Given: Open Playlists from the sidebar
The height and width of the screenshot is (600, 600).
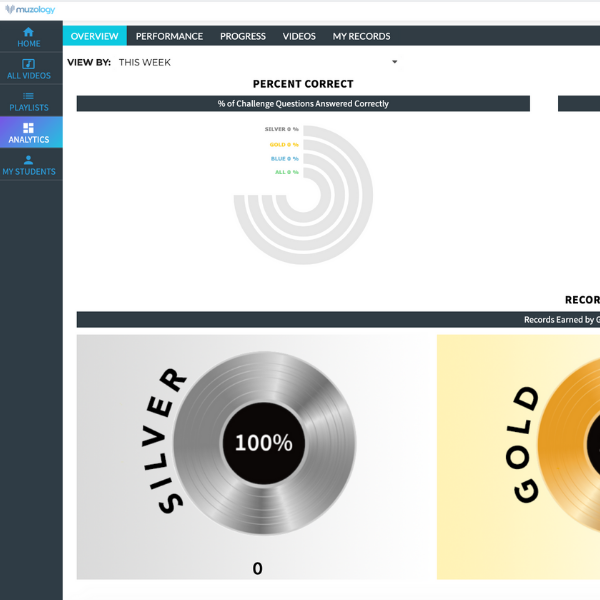Looking at the screenshot, I should pos(29,101).
